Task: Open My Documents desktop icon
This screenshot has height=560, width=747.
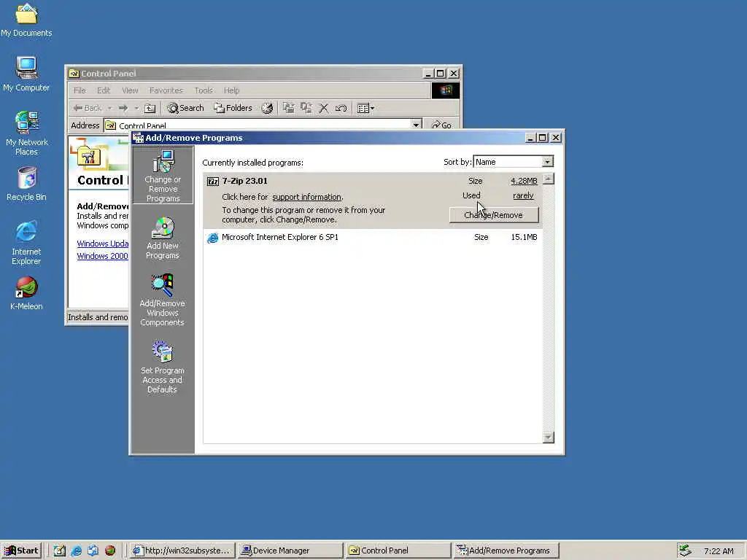Action: pyautogui.click(x=26, y=20)
